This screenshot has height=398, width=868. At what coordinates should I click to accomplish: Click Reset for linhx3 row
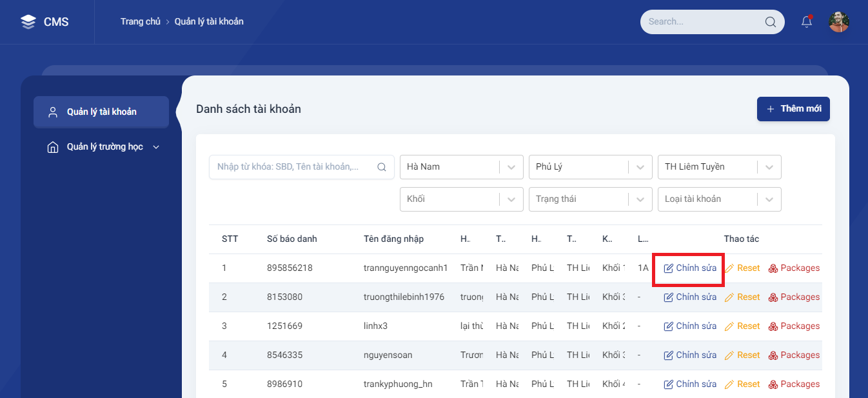click(x=742, y=326)
